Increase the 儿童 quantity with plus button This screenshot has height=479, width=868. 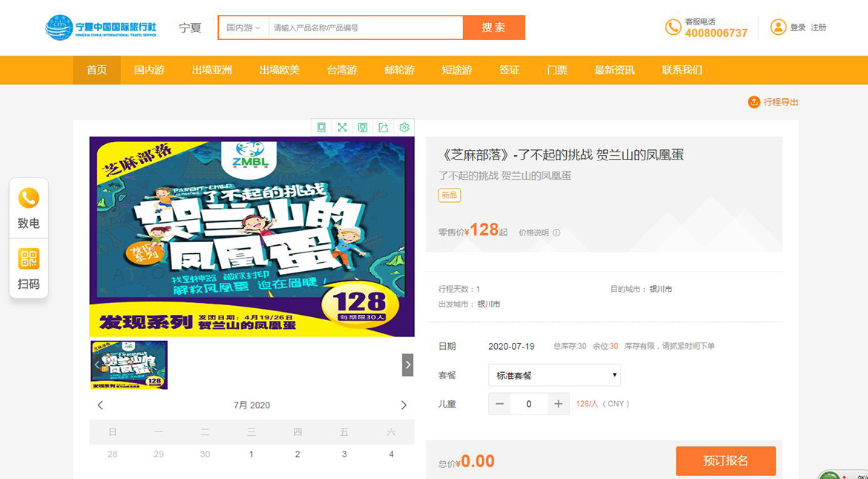pyautogui.click(x=559, y=404)
